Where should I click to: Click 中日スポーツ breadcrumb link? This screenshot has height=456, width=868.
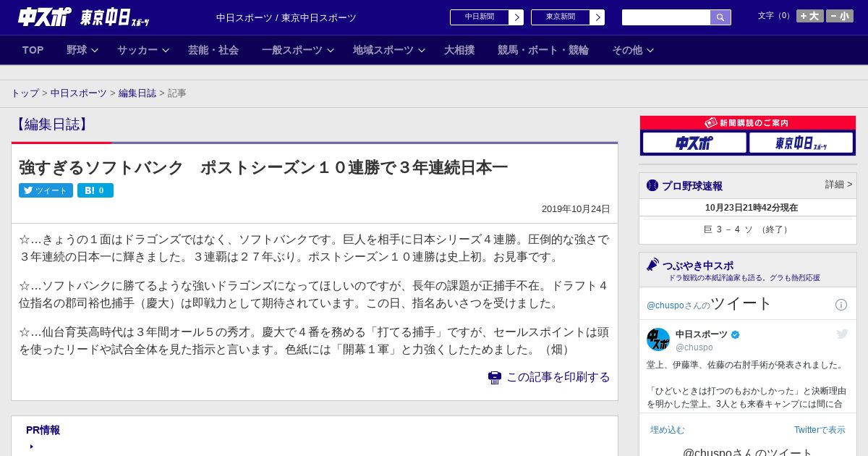[x=79, y=93]
